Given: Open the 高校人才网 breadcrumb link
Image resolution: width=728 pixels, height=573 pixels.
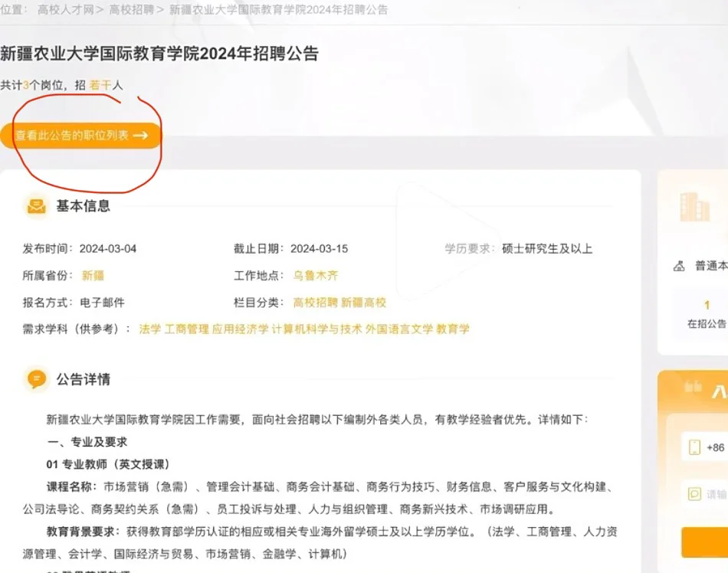Looking at the screenshot, I should (x=65, y=10).
